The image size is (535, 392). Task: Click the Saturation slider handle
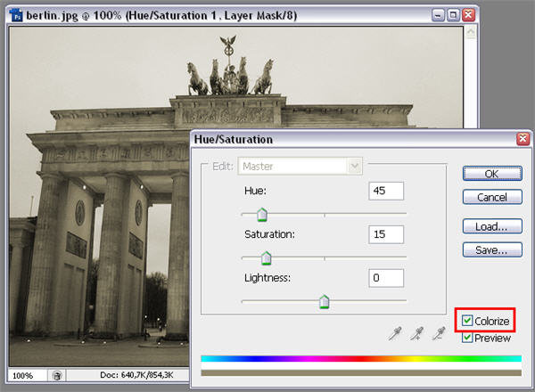[266, 257]
